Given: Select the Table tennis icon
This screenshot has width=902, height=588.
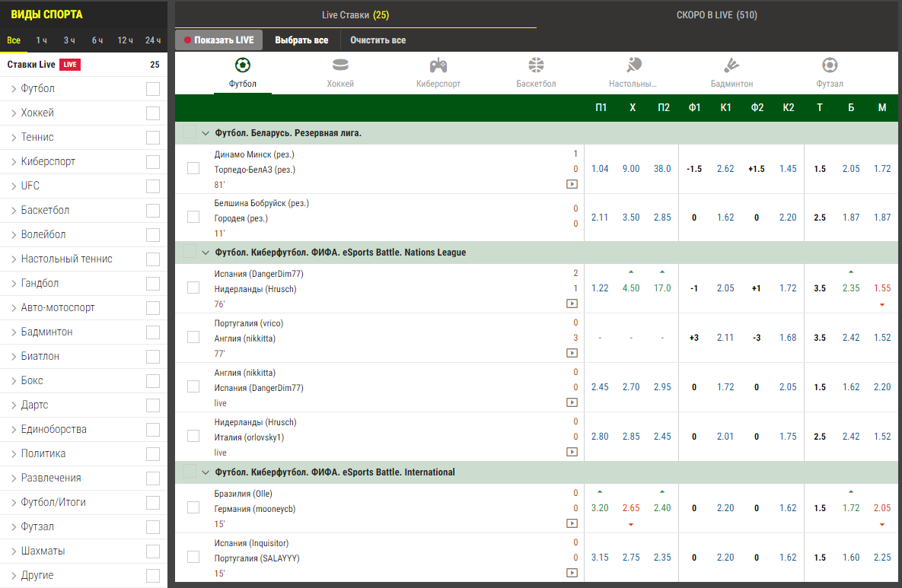Looking at the screenshot, I should pyautogui.click(x=633, y=65).
